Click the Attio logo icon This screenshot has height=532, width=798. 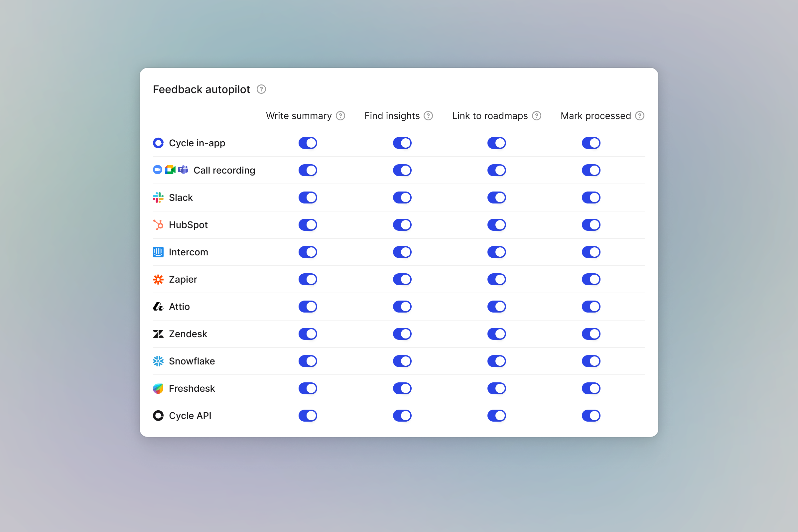(158, 307)
